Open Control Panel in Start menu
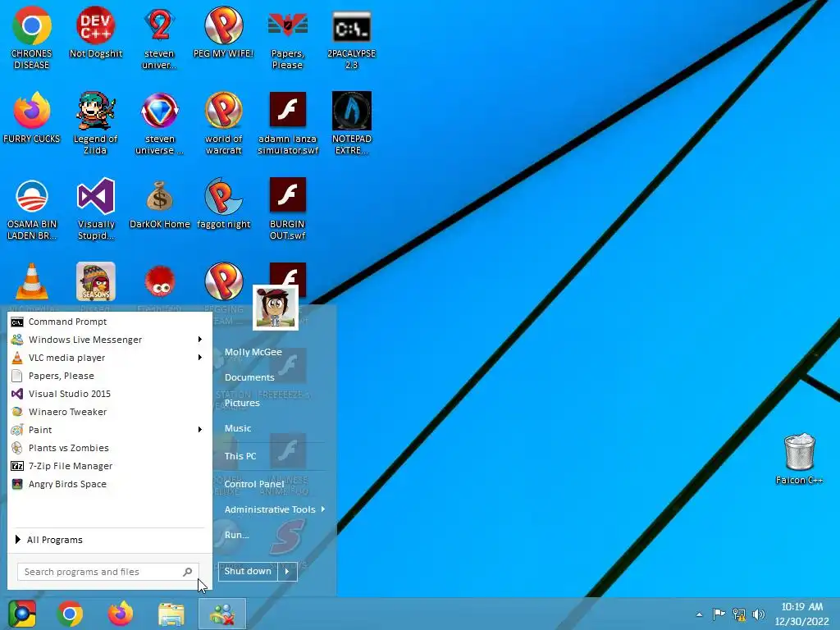This screenshot has width=840, height=630. 254,484
